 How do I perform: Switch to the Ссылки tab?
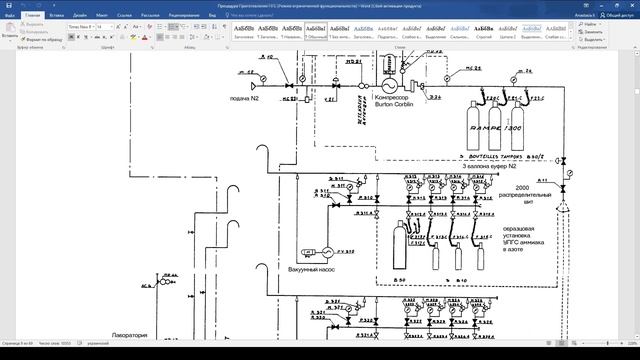pos(124,15)
